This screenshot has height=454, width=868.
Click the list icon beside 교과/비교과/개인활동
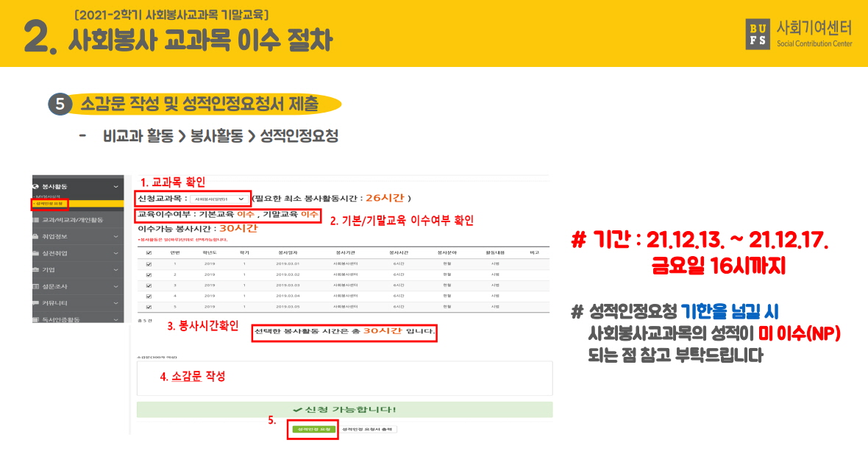pyautogui.click(x=36, y=219)
